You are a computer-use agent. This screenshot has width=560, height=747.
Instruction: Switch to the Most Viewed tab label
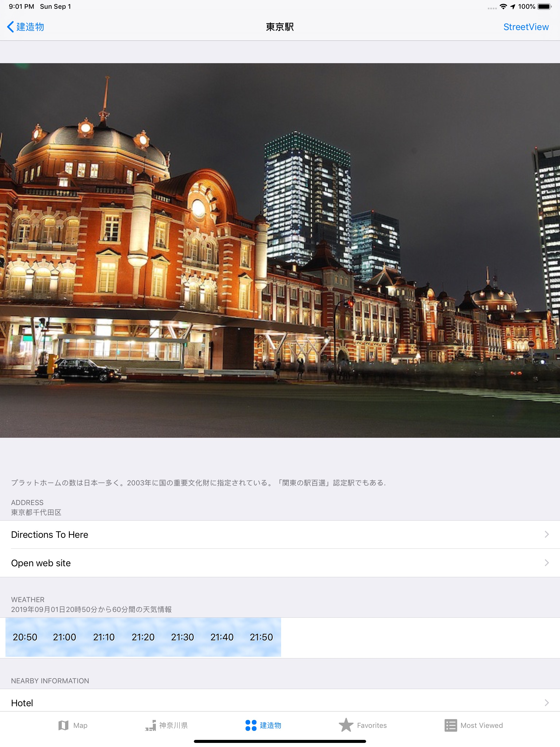(x=481, y=725)
